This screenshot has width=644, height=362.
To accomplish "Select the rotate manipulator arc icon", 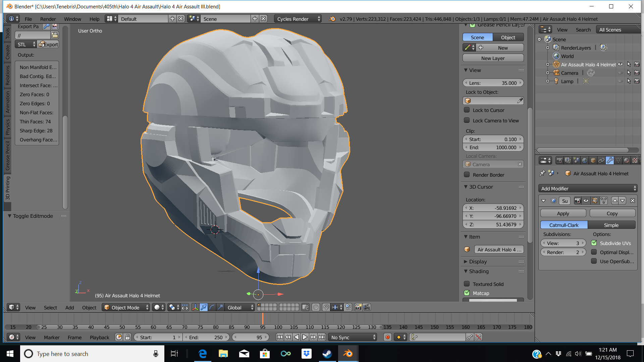I will pyautogui.click(x=212, y=307).
